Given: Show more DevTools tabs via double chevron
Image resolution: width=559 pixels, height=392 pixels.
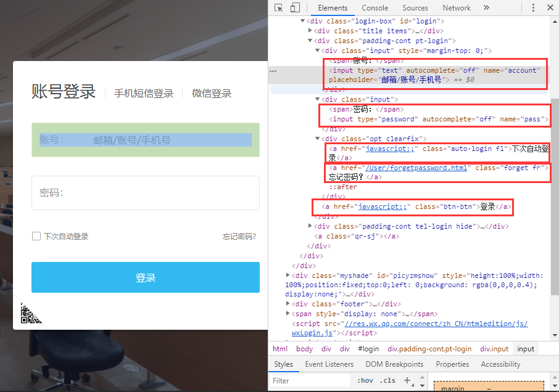Looking at the screenshot, I should click(x=486, y=8).
